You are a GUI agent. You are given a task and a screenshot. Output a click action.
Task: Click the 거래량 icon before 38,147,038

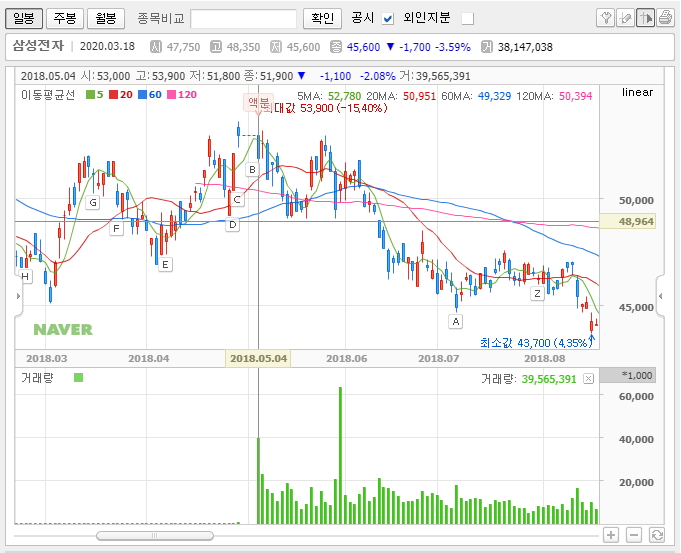[x=486, y=46]
